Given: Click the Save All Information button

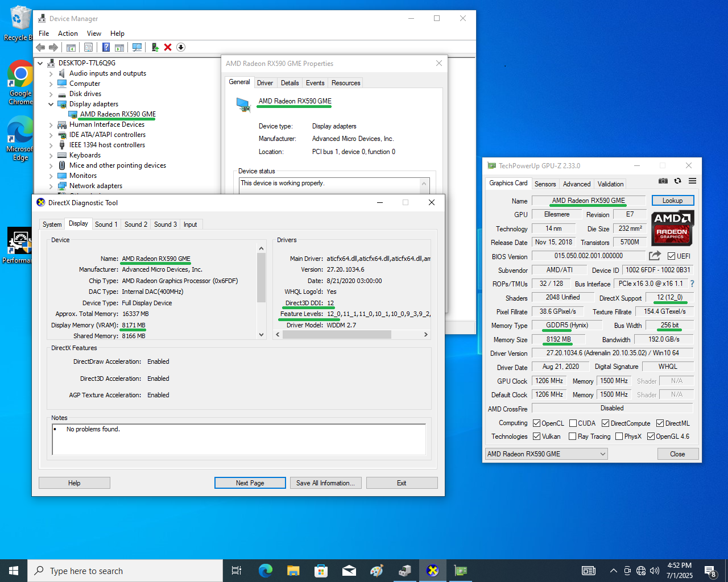Looking at the screenshot, I should (325, 483).
